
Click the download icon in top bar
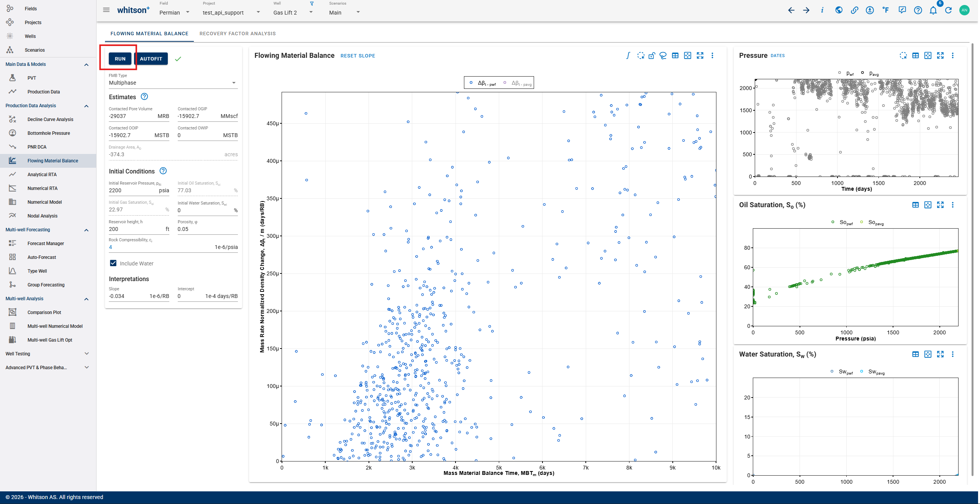[870, 10]
